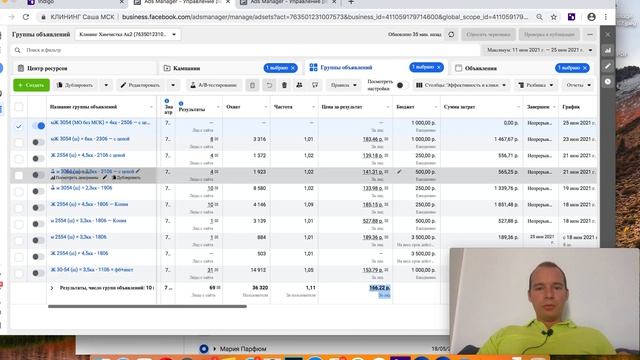This screenshot has width=640, height=360.
Task: Click the clipboard copy icon in toolbar
Action: point(252,85)
